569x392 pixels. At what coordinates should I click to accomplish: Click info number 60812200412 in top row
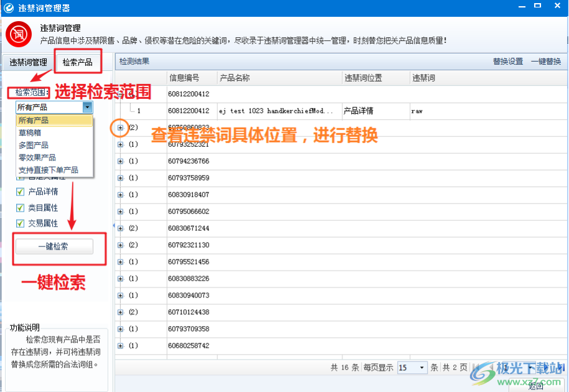pyautogui.click(x=189, y=94)
